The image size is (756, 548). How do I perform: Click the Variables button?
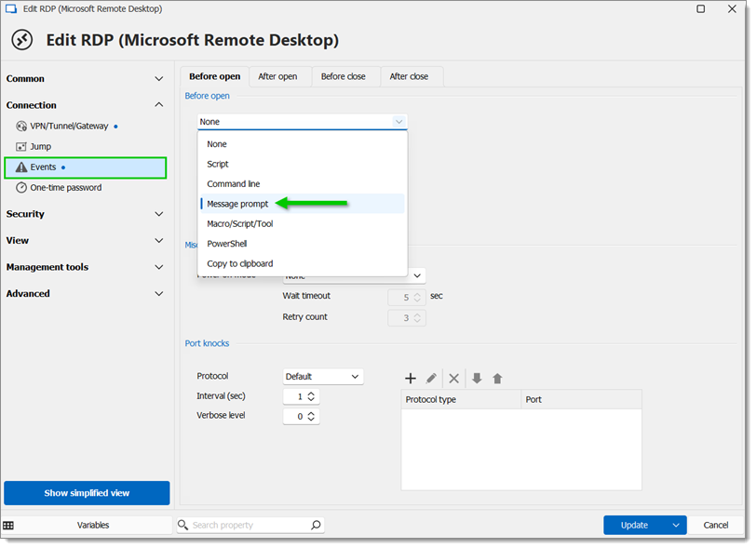[93, 526]
